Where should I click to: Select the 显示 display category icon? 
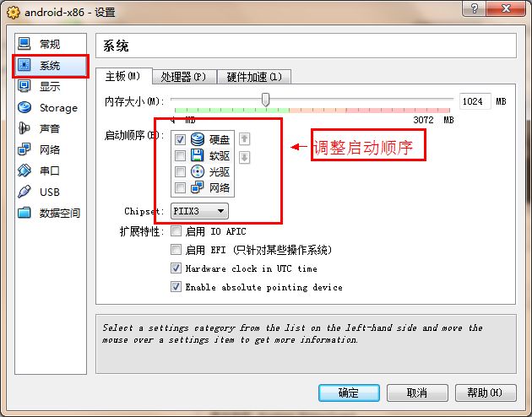pyautogui.click(x=24, y=86)
